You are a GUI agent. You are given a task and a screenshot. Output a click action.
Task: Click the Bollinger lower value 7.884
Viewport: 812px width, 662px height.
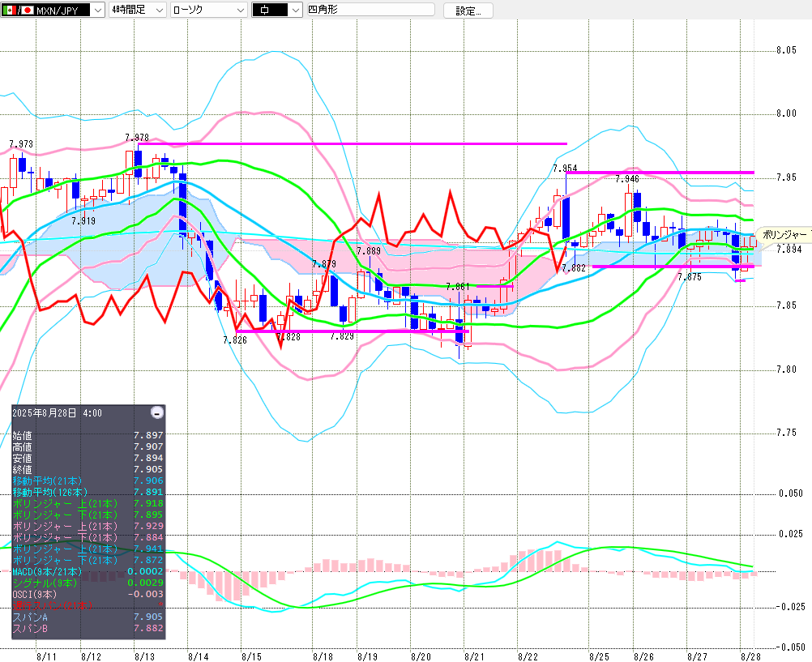[x=148, y=538]
